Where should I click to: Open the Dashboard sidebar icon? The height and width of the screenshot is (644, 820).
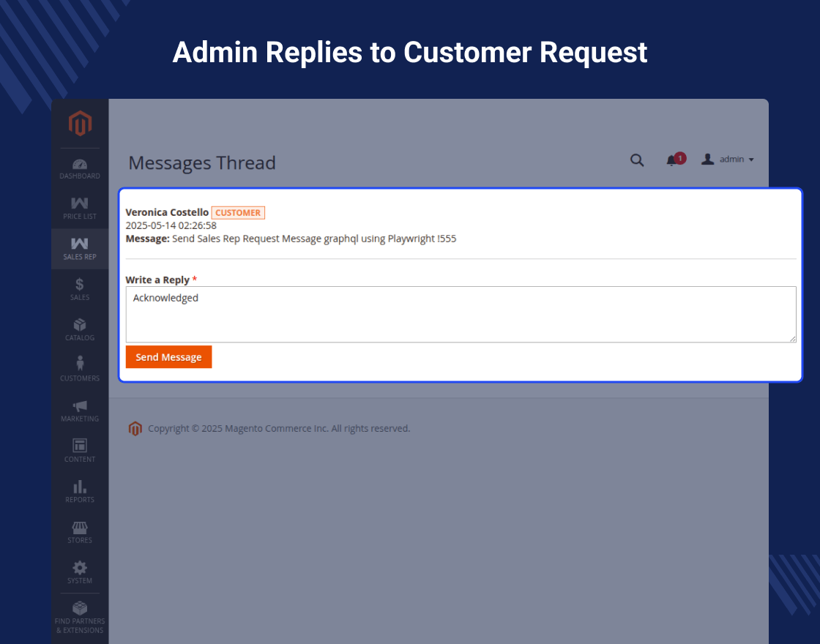click(x=80, y=164)
